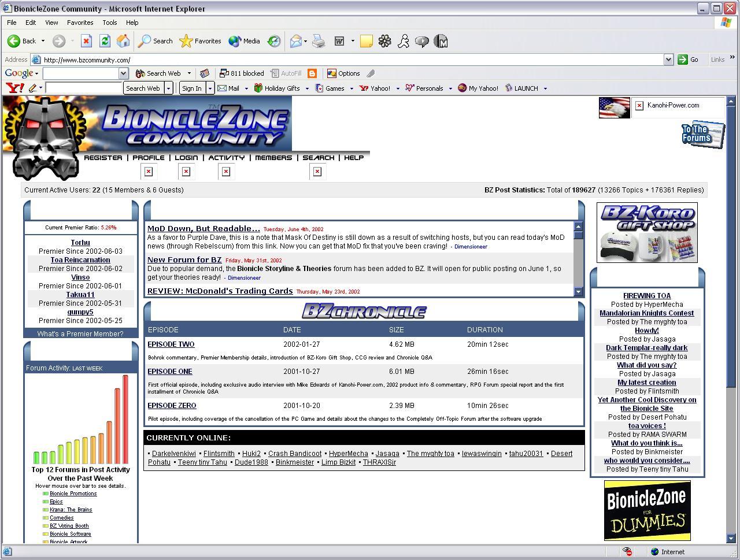This screenshot has height=560, width=740.
Task: Click the BZ-Koro Gift Shop banner
Action: 647,232
